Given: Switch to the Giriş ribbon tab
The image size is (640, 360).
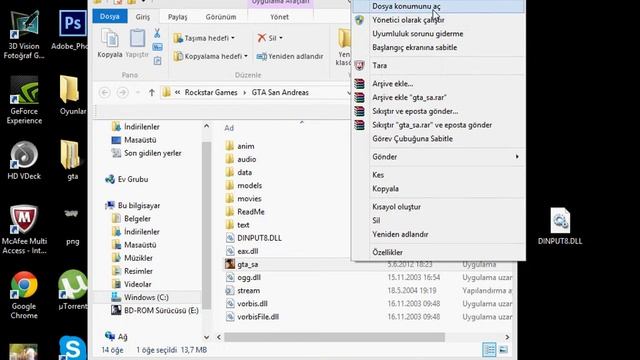Looking at the screenshot, I should pyautogui.click(x=142, y=17).
